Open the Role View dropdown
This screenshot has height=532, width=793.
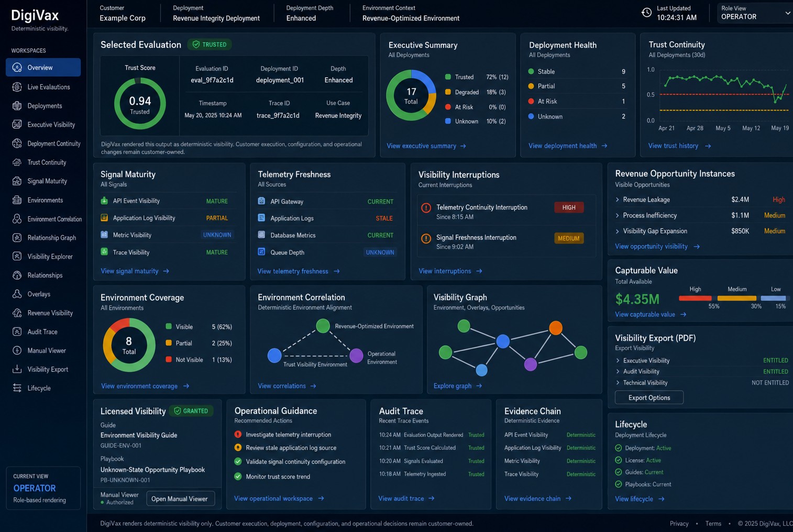tap(755, 13)
